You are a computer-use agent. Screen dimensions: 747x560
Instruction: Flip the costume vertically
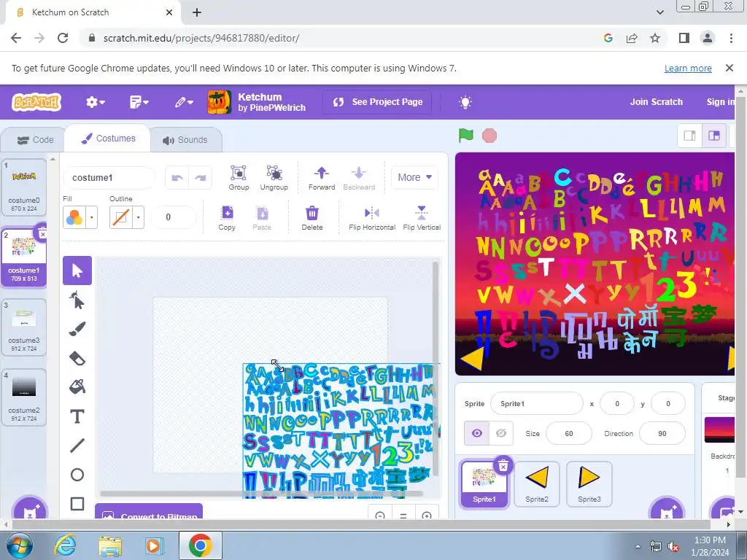pyautogui.click(x=422, y=217)
